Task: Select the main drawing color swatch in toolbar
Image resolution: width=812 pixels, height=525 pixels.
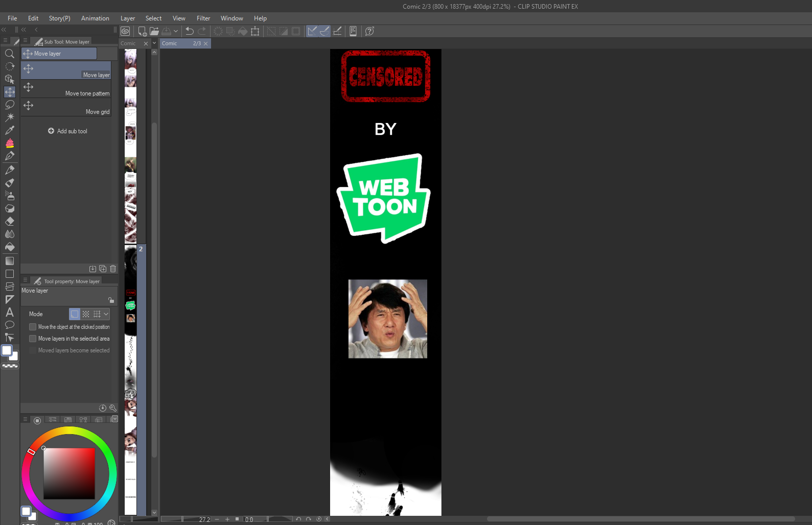Action: [x=7, y=351]
